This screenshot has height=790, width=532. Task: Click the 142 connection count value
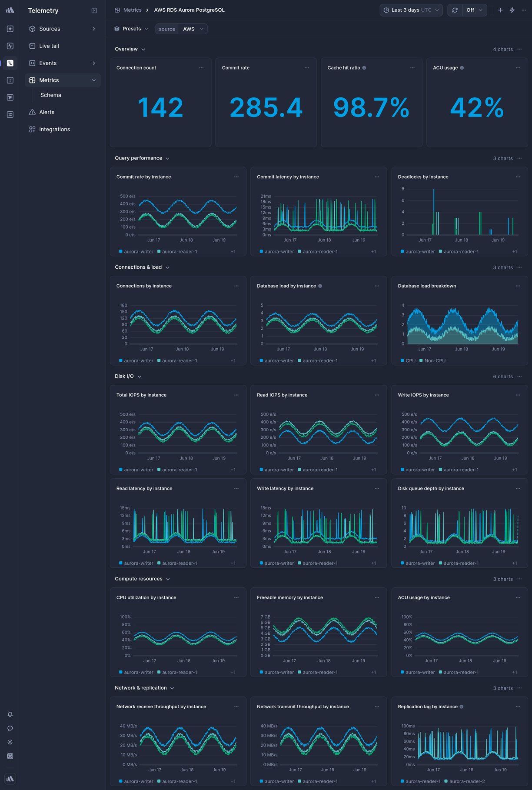coord(160,107)
